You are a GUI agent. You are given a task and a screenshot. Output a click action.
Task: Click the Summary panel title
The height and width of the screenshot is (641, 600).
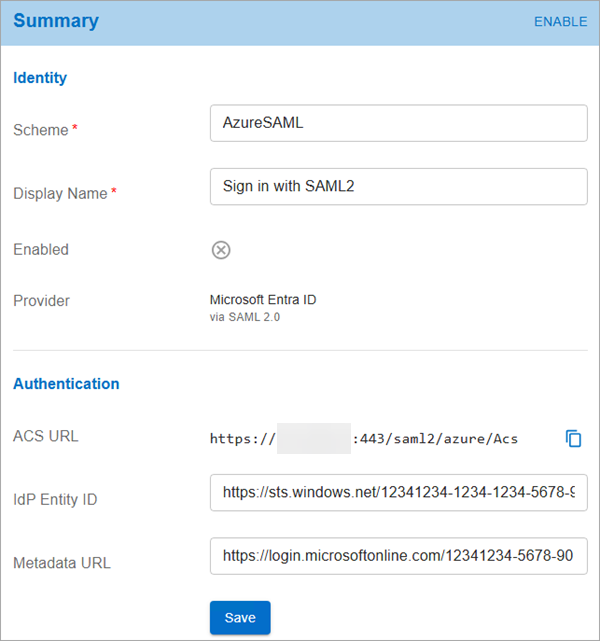(x=56, y=20)
